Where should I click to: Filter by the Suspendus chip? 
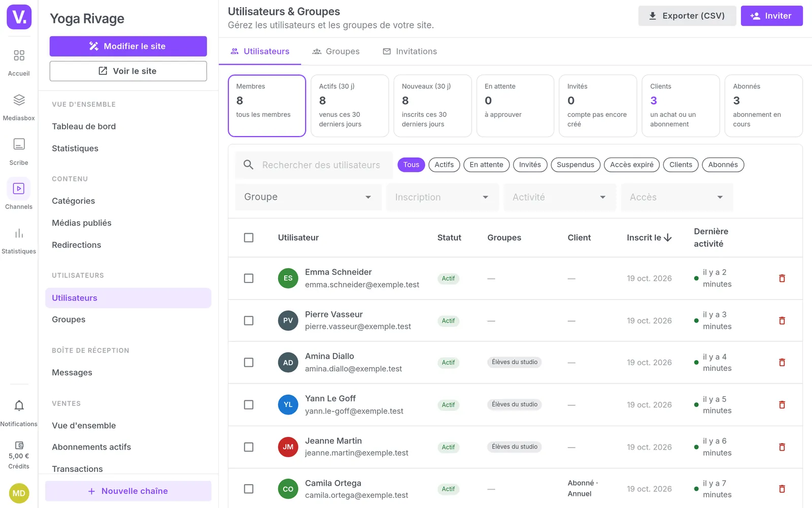[x=576, y=165]
